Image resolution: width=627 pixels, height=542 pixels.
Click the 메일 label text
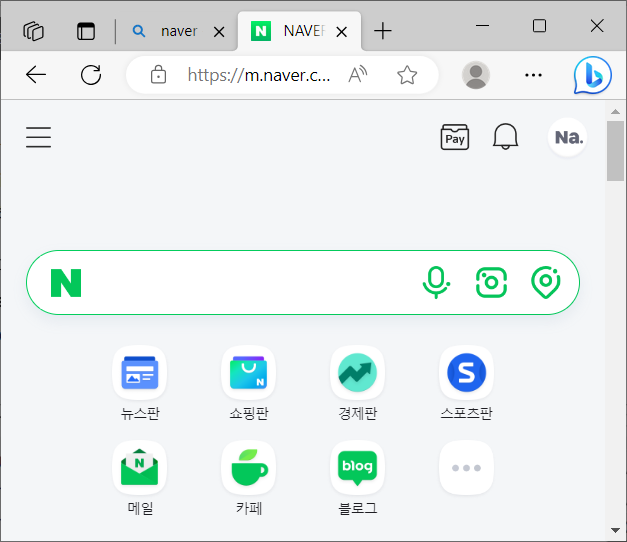click(x=140, y=508)
